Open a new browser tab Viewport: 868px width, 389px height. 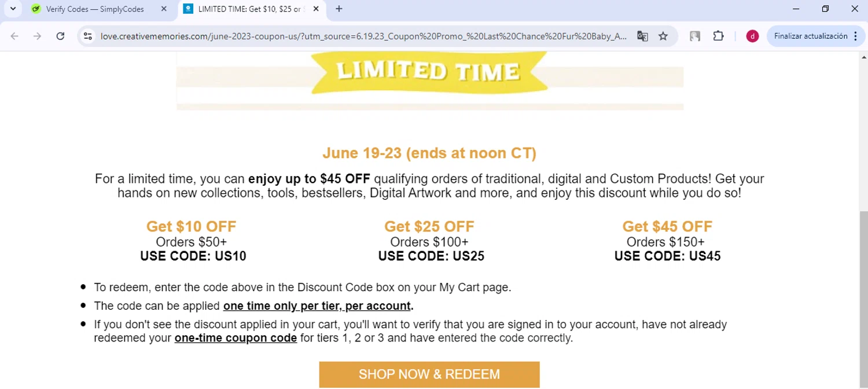339,9
